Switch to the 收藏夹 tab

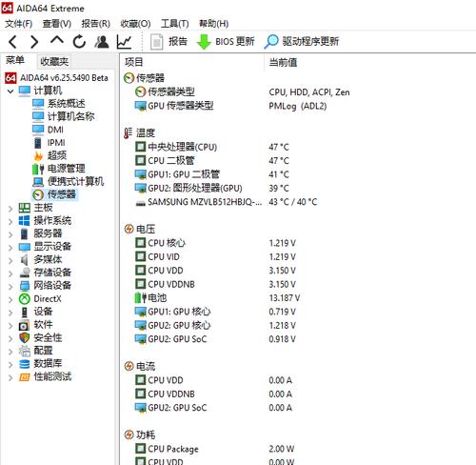coord(54,61)
